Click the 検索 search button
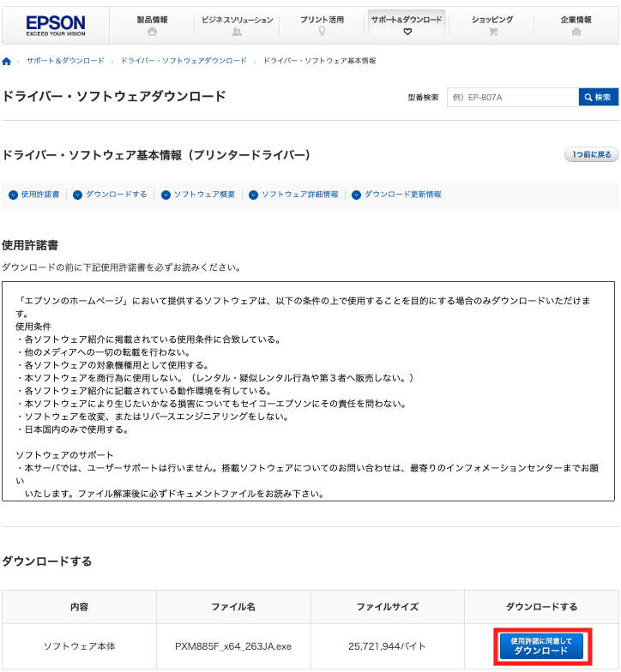The width and height of the screenshot is (621, 672). click(599, 98)
